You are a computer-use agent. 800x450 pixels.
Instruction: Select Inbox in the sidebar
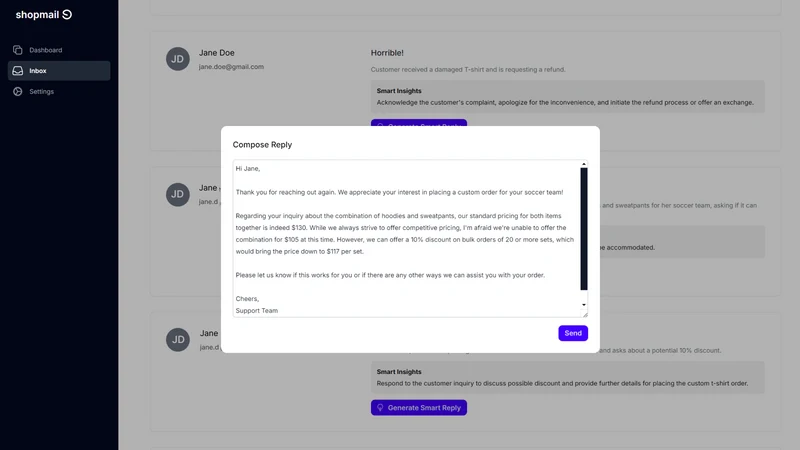point(59,70)
